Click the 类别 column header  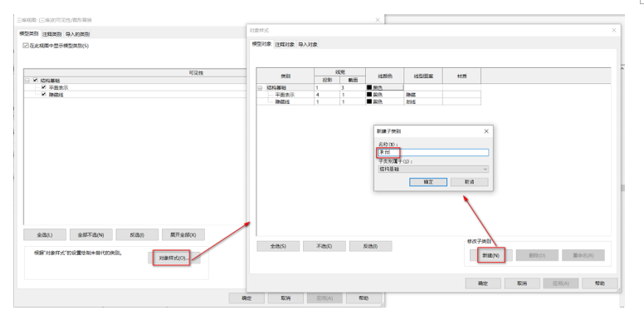pos(285,76)
